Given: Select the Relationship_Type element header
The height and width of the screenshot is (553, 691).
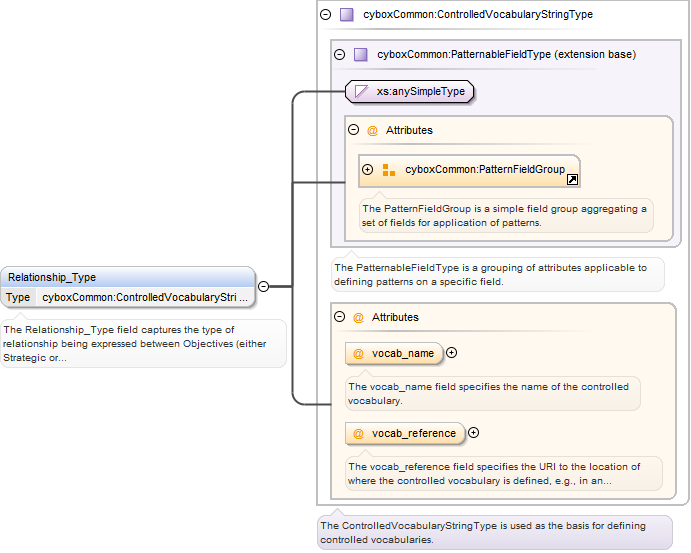Looking at the screenshot, I should [128, 277].
